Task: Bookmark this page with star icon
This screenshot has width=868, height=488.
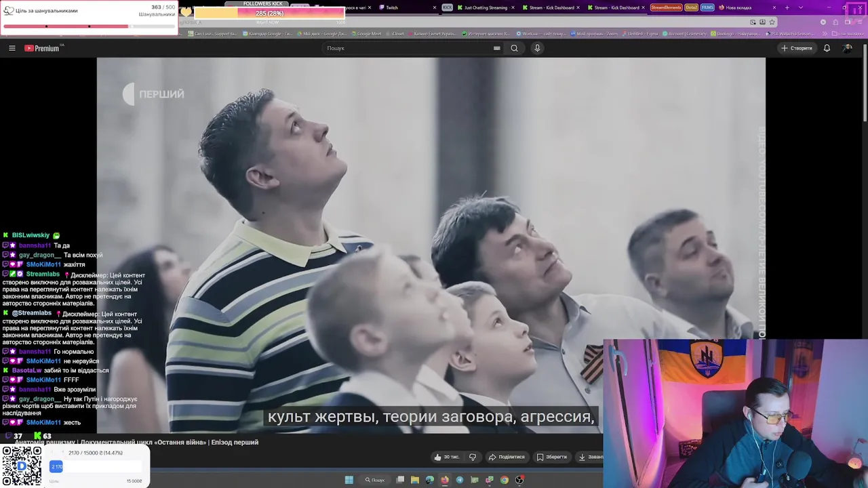Action: [x=772, y=22]
